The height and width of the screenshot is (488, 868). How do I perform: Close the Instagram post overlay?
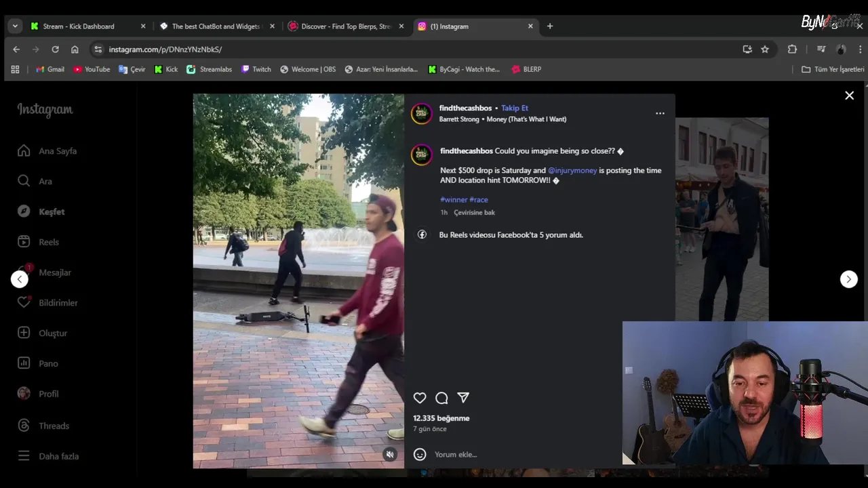tap(849, 96)
